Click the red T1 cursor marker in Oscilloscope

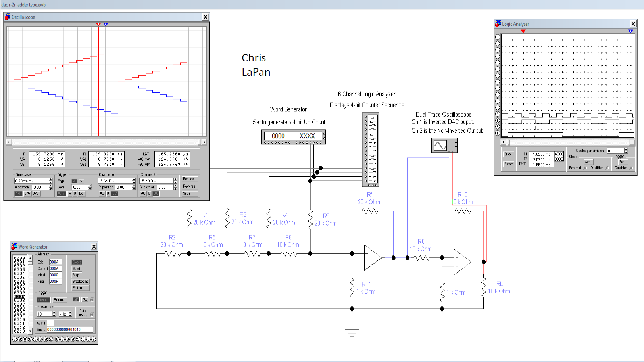click(98, 24)
